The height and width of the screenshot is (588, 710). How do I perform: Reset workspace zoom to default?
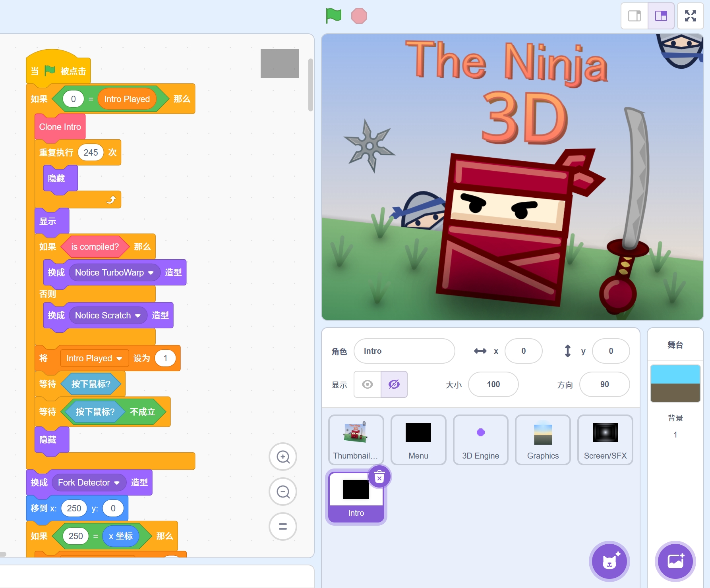283,527
